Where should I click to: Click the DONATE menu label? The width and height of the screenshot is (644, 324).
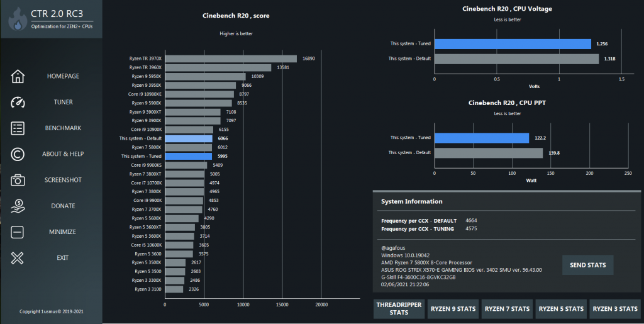[x=63, y=206]
